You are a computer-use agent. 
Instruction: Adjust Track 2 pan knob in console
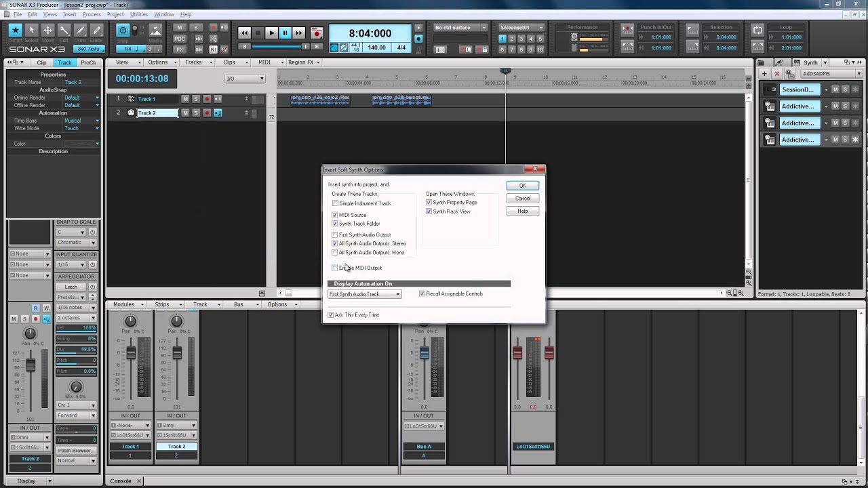point(176,321)
